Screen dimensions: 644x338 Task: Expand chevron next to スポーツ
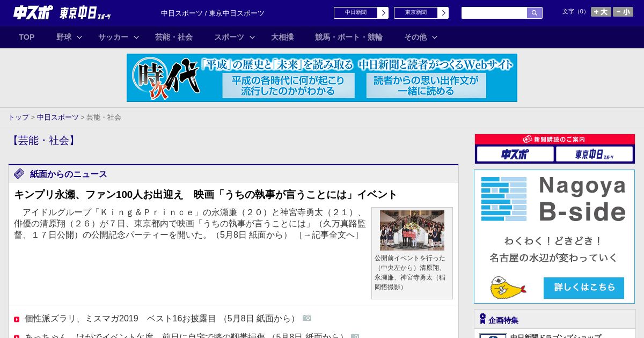tap(252, 37)
